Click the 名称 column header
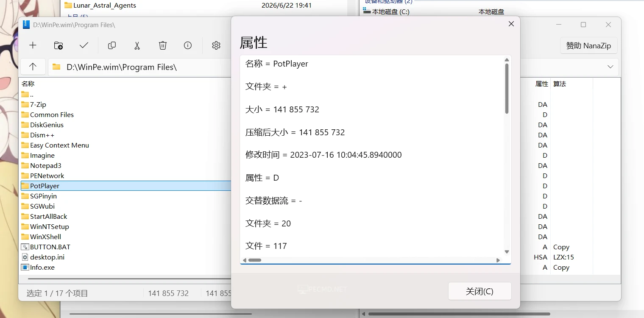This screenshot has width=644, height=318. point(28,84)
